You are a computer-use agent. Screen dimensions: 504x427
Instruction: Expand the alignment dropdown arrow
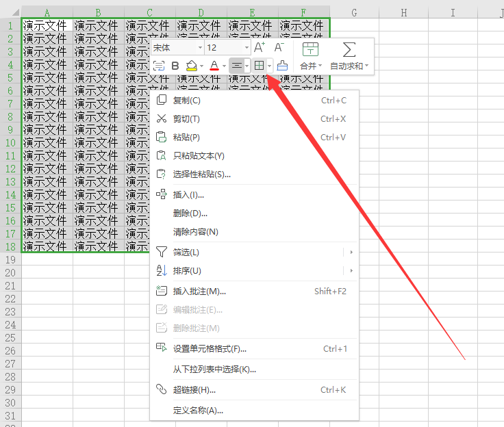(247, 66)
